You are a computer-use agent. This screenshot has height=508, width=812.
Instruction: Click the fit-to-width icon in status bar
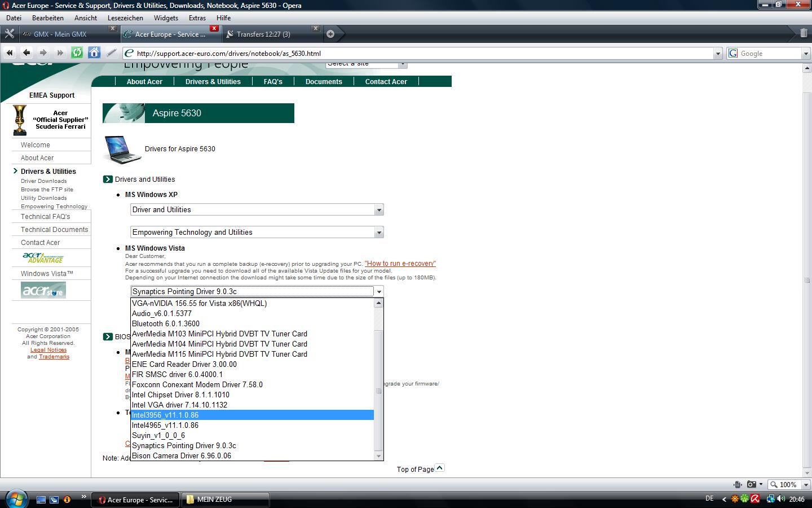pyautogui.click(x=738, y=484)
